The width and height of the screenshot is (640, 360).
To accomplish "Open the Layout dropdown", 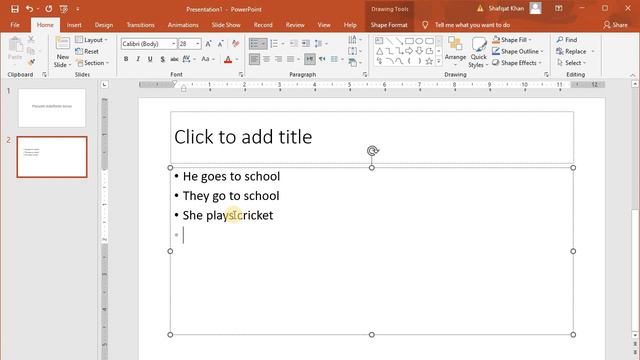I will [92, 40].
